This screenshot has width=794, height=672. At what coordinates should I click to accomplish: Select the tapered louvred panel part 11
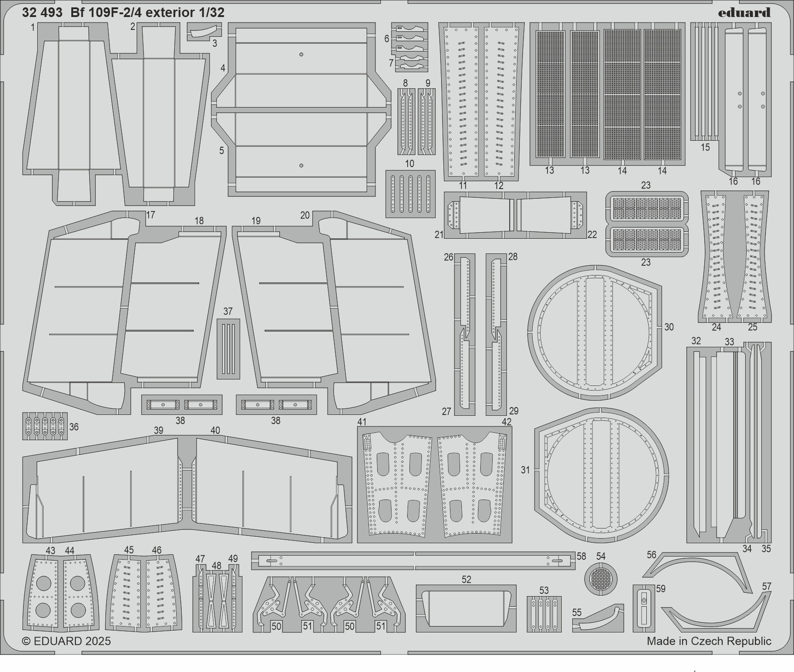[461, 101]
